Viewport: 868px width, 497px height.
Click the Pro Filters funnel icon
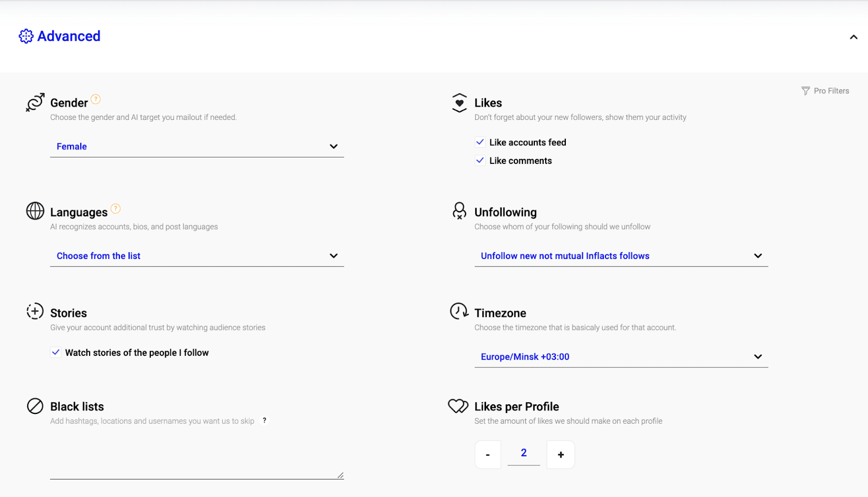tap(806, 91)
